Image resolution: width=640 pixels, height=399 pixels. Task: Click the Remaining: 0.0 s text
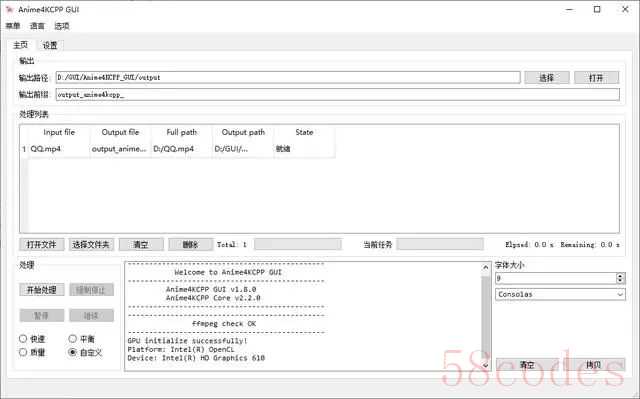[x=590, y=245]
